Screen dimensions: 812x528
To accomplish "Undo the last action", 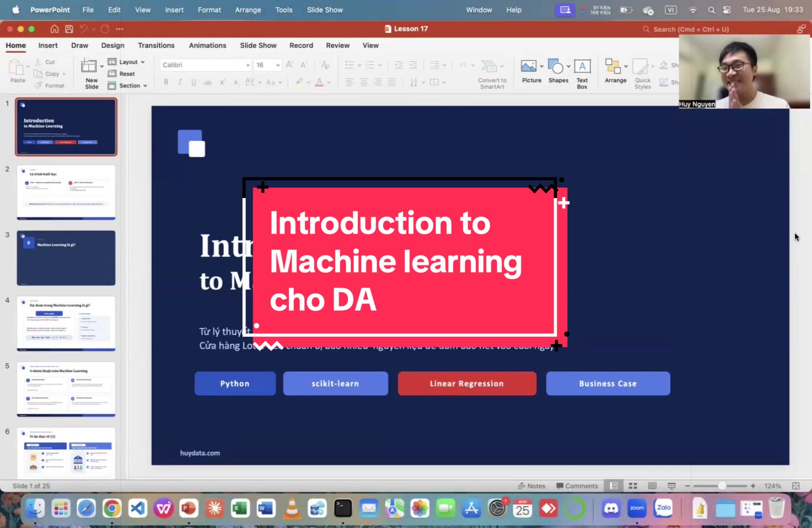I will click(84, 29).
